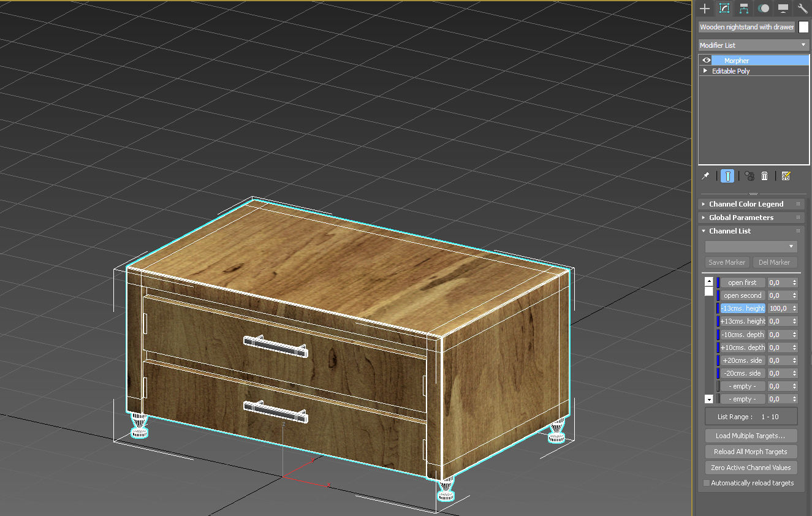Select the '-20cms. side' channel
The height and width of the screenshot is (516, 812).
pos(743,373)
